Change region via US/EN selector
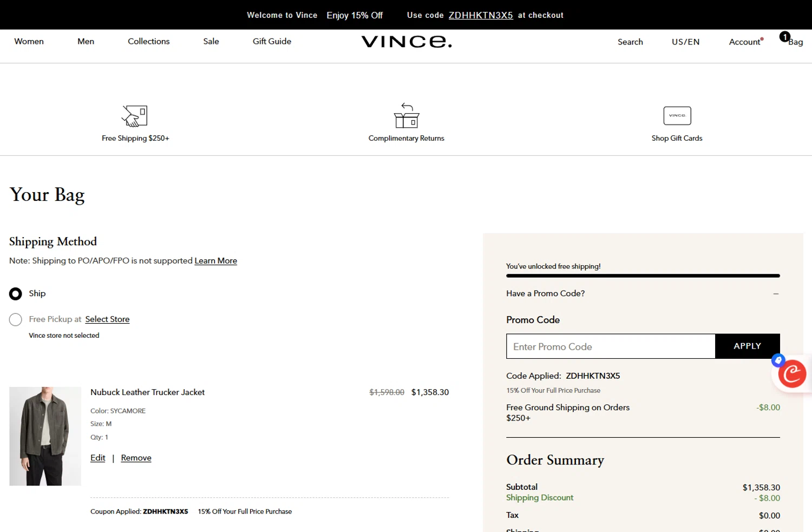 click(685, 42)
